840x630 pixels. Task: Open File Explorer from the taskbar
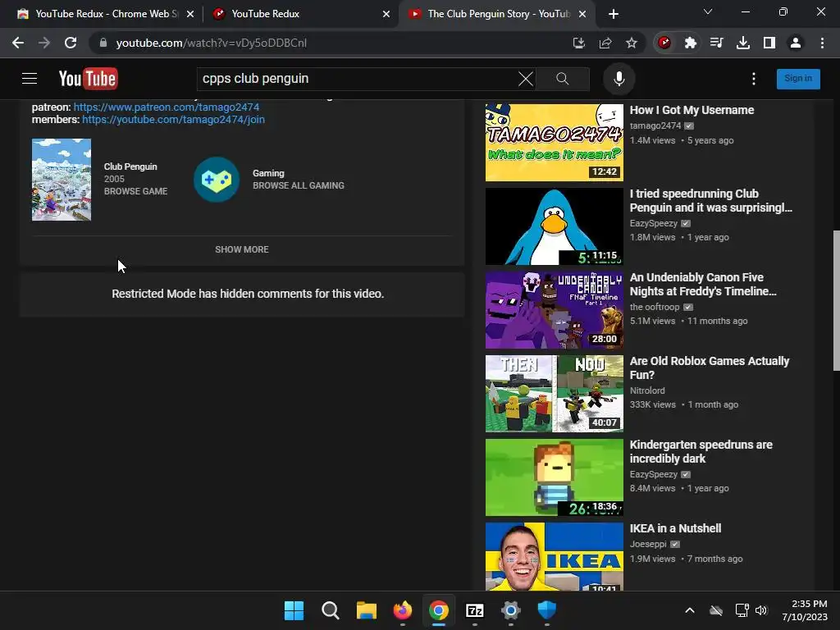[367, 610]
